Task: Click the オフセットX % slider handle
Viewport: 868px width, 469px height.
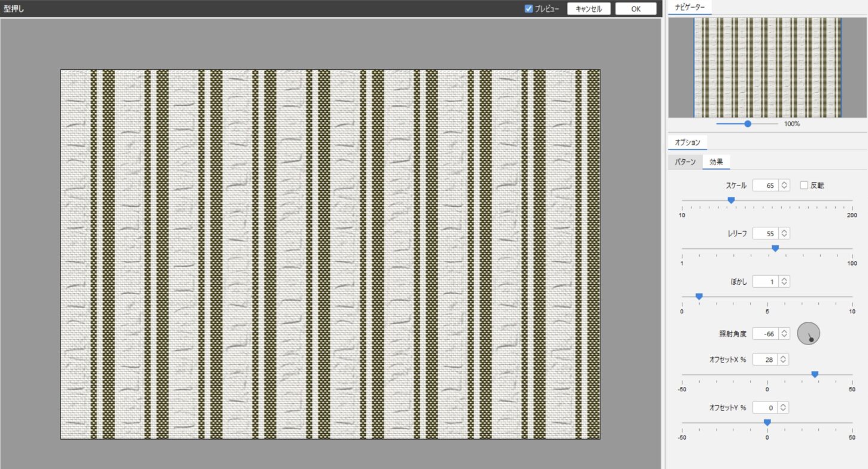Action: click(815, 374)
